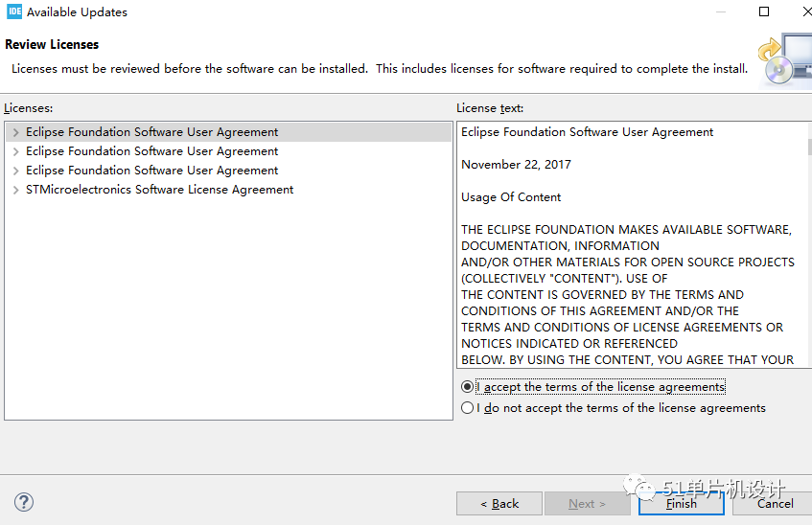
Task: Expand the second Eclipse Foundation Software User Agreement
Action: 16,151
